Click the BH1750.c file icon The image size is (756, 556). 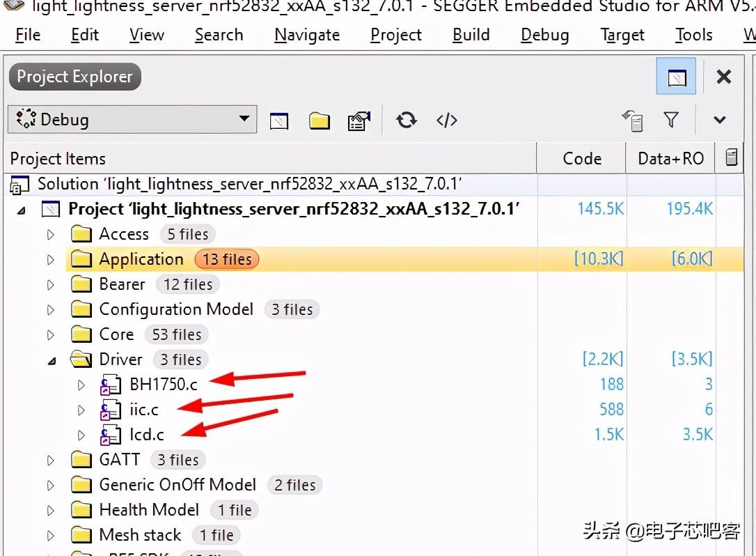[x=111, y=385]
